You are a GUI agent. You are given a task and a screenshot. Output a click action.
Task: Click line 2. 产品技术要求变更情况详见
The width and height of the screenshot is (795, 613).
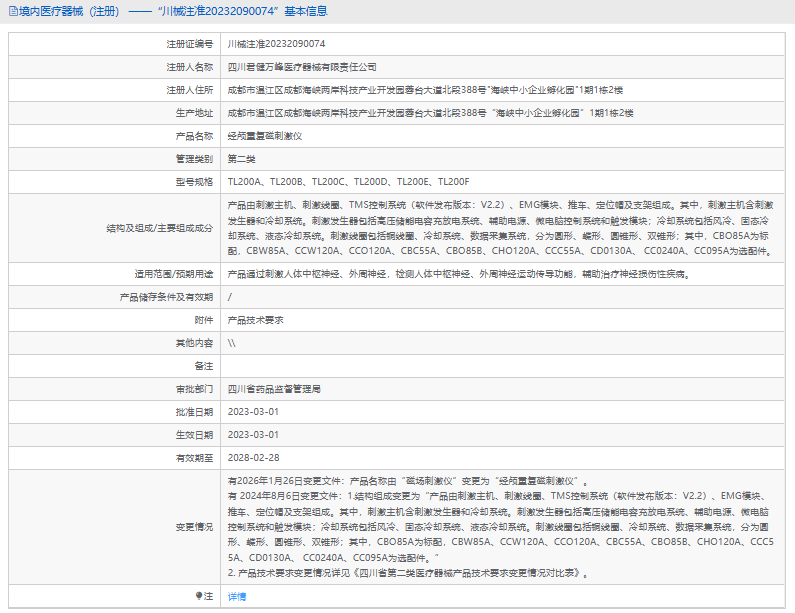click(409, 573)
